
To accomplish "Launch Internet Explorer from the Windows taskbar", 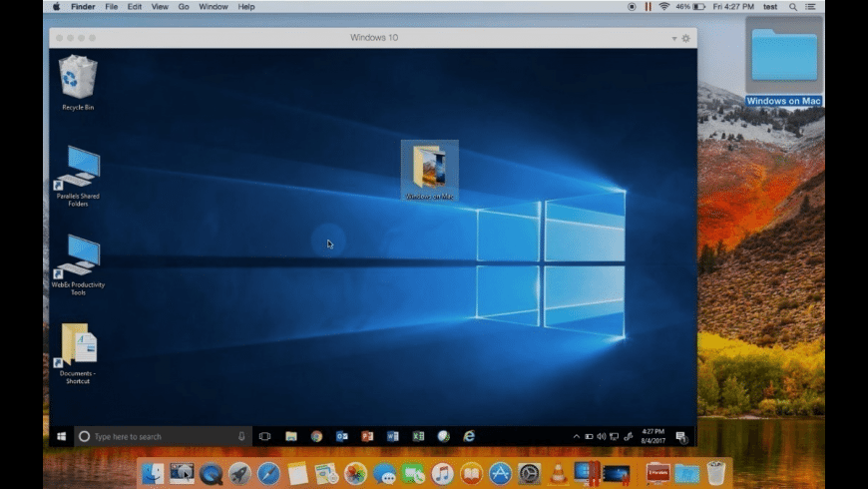I will [469, 436].
